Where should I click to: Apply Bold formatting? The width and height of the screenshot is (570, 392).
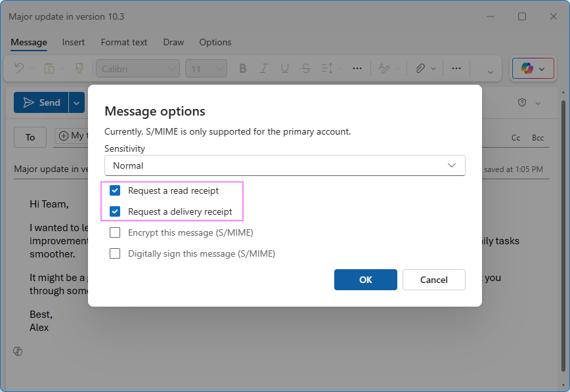tap(242, 68)
